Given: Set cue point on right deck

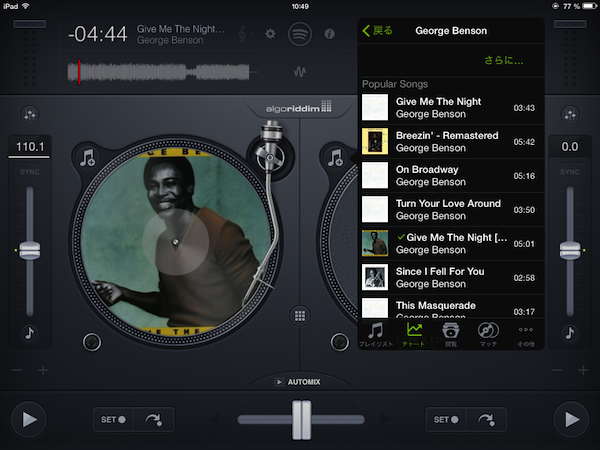Looking at the screenshot, I should pos(446,420).
